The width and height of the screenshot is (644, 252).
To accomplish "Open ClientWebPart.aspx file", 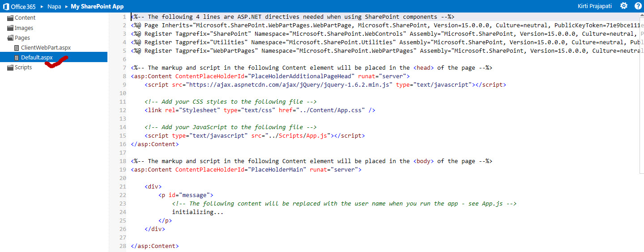I will pyautogui.click(x=46, y=48).
